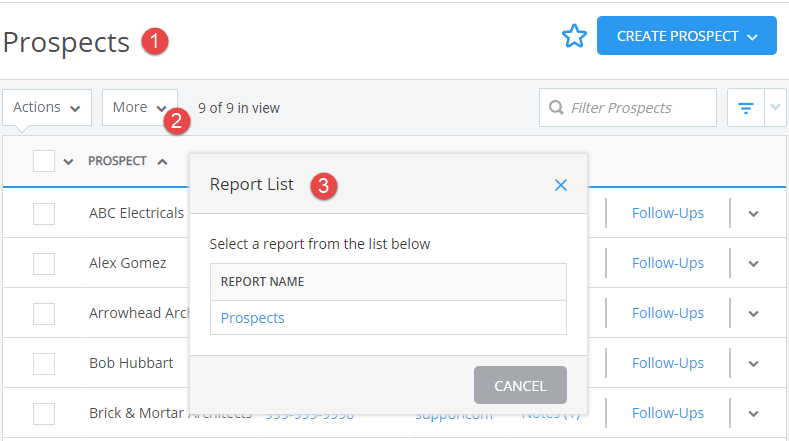Check the Bob Hubbart row checkbox
The image size is (789, 441).
click(x=44, y=363)
